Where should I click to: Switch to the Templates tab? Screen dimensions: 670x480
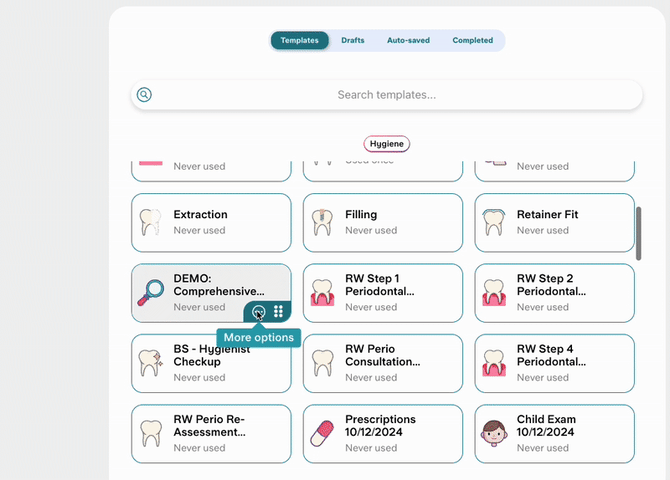300,41
